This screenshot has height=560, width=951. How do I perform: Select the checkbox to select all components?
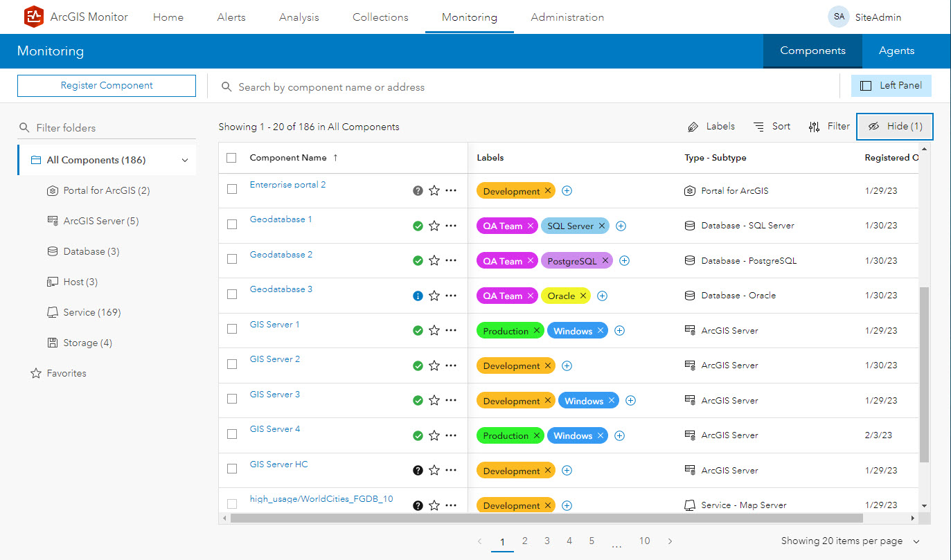pos(231,157)
